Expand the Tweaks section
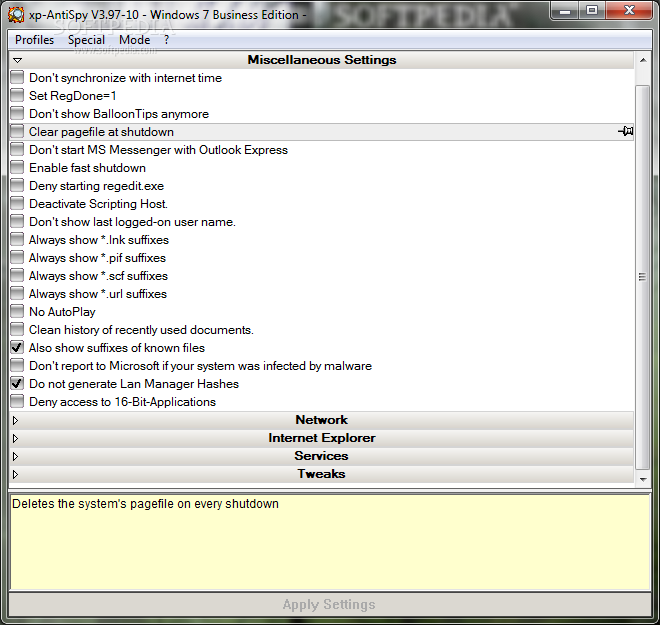660x625 pixels. pyautogui.click(x=16, y=475)
